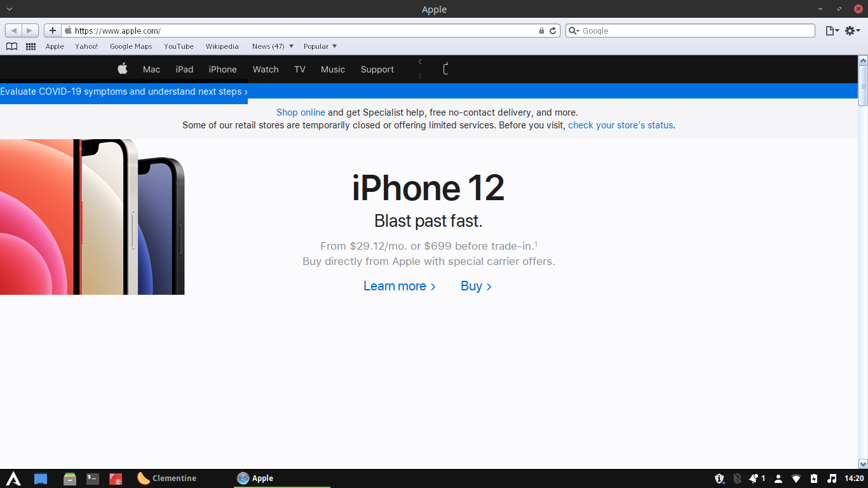Open the red text editor taskbar icon
Viewport: 868px width, 488px height.
(x=116, y=478)
